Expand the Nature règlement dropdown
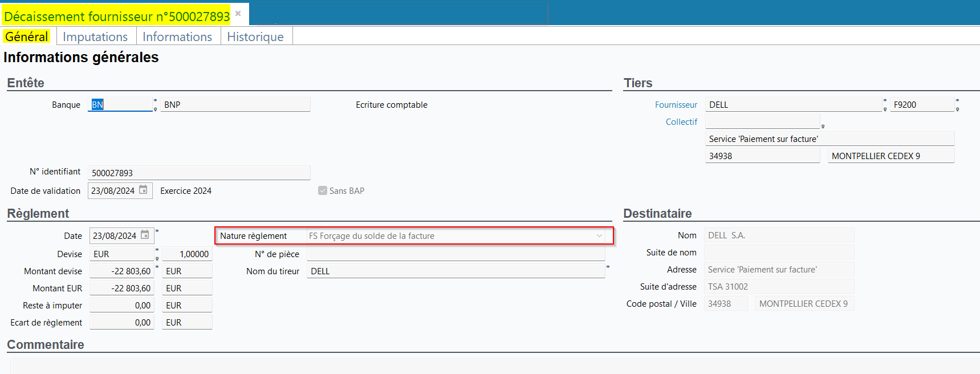Viewport: 980px width, 374px height. tap(599, 235)
